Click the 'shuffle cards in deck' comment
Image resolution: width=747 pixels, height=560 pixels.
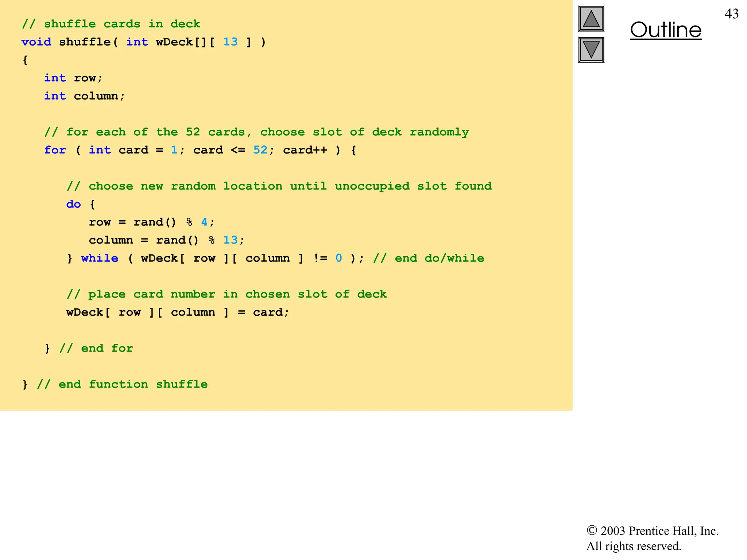coord(111,24)
